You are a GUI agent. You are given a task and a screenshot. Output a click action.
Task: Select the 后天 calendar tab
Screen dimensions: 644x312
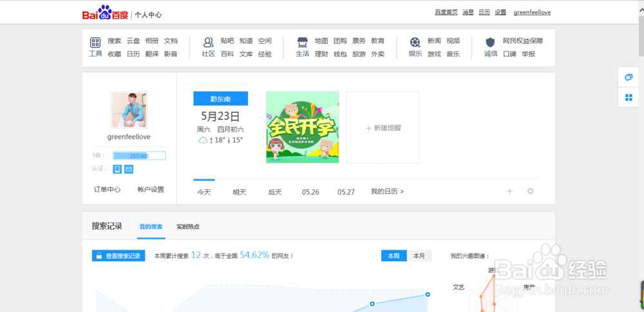275,192
